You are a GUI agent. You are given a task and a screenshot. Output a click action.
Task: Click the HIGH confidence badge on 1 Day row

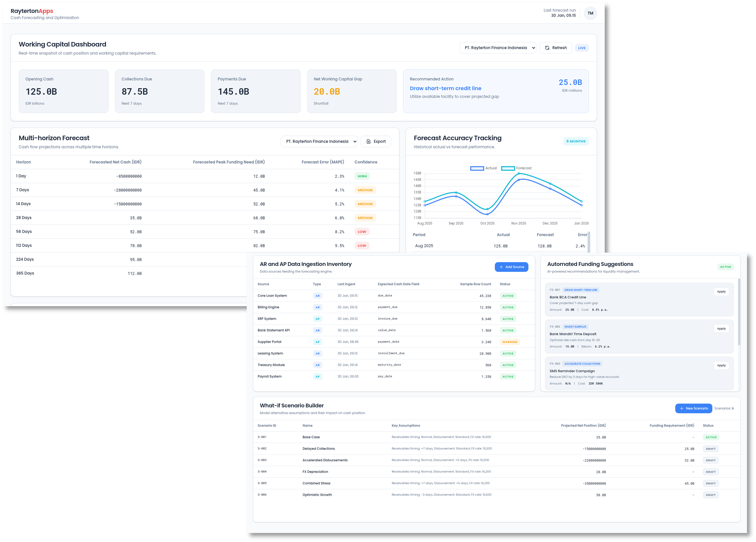click(362, 176)
